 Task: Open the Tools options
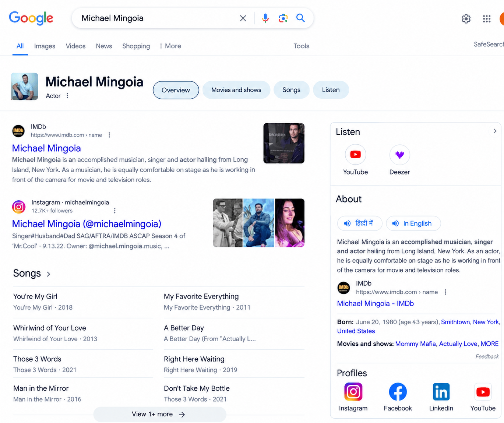click(301, 46)
